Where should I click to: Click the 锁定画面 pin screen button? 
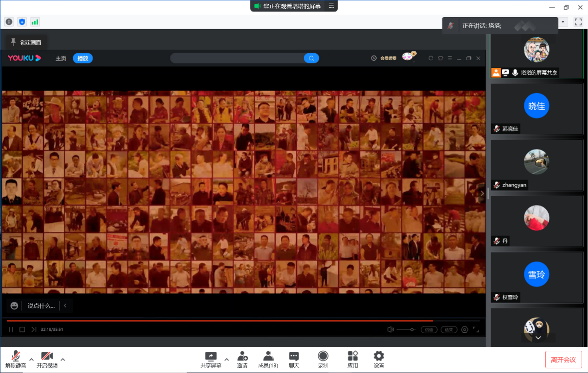(26, 43)
